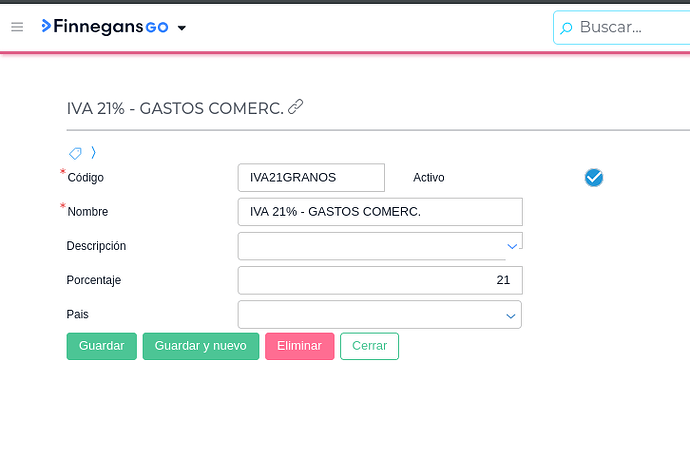Image resolution: width=690 pixels, height=458 pixels.
Task: Toggle the Activo checkbox
Action: tap(594, 177)
